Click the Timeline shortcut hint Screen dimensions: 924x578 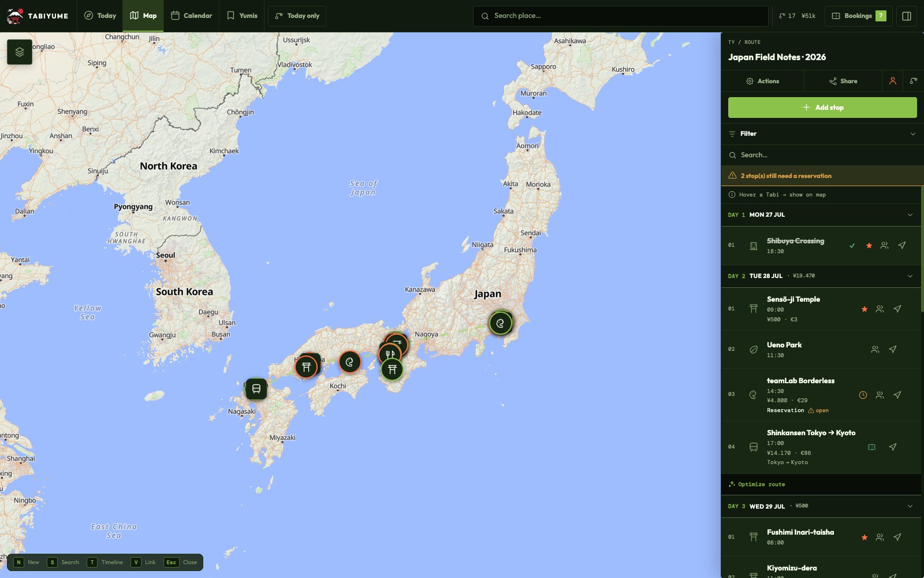point(105,562)
